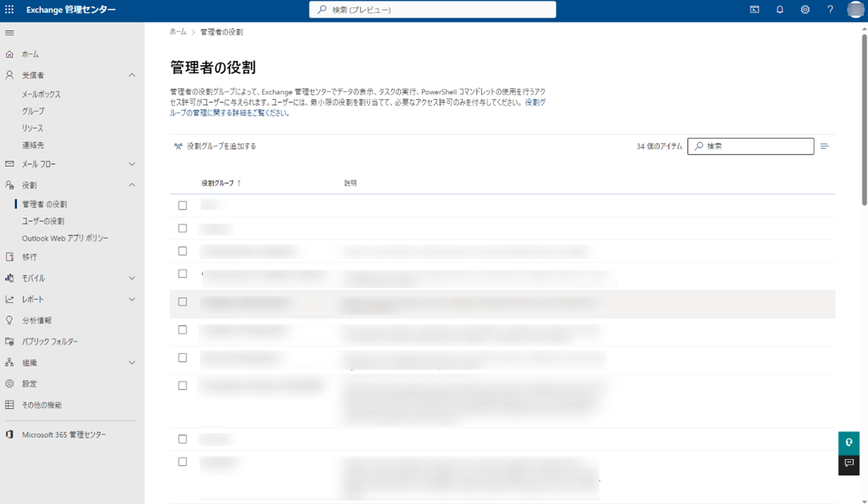
Task: Check the second role group row checkbox
Action: click(182, 229)
